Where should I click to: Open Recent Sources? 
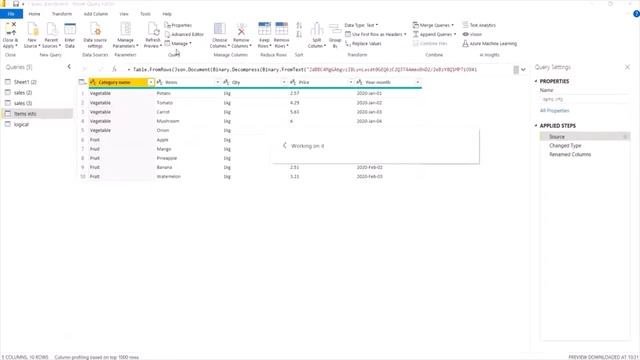click(51, 30)
